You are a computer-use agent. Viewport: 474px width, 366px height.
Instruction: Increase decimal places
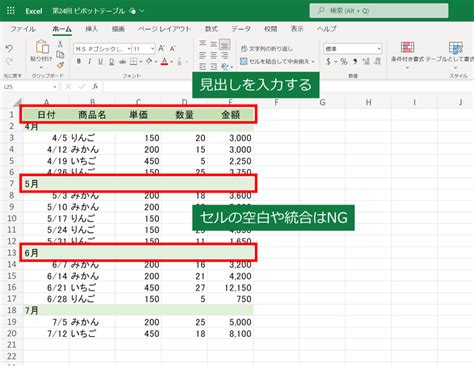(x=366, y=61)
